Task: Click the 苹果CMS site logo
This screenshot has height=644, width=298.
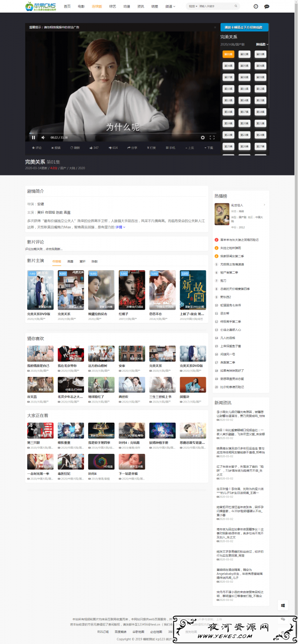Action: point(41,7)
